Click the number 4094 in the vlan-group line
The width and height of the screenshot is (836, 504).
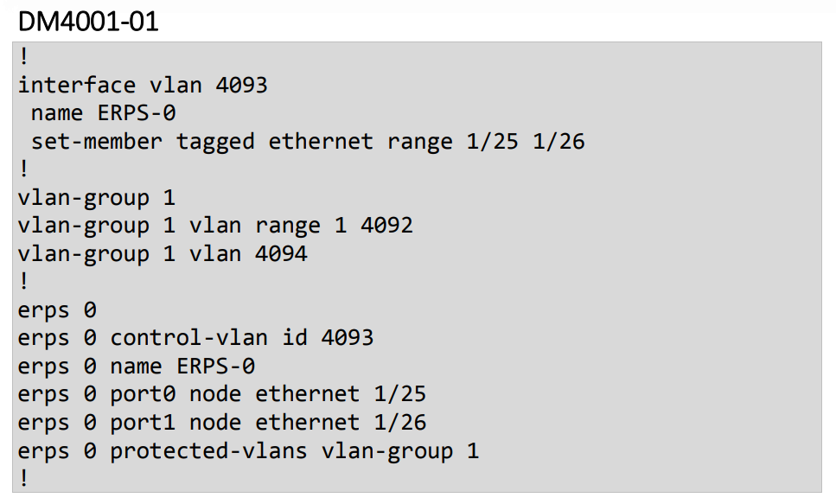click(x=281, y=253)
